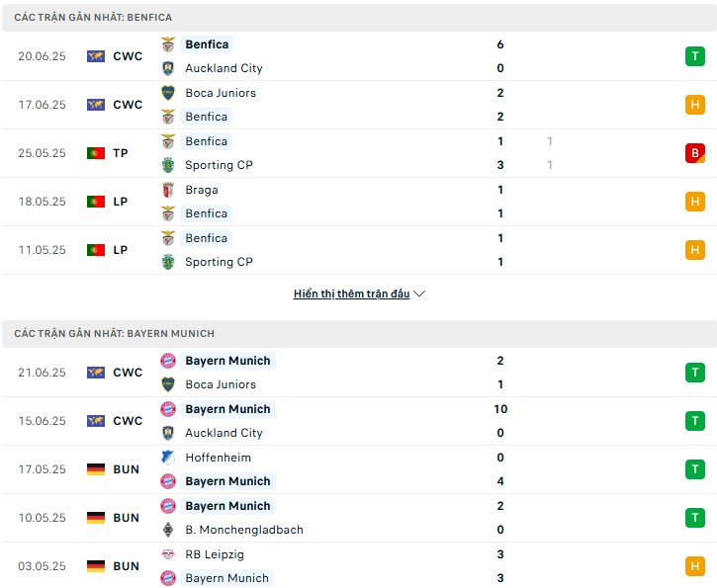Click the 10 score for Bayern Munich vs Auckland
This screenshot has height=588, width=717.
click(500, 409)
